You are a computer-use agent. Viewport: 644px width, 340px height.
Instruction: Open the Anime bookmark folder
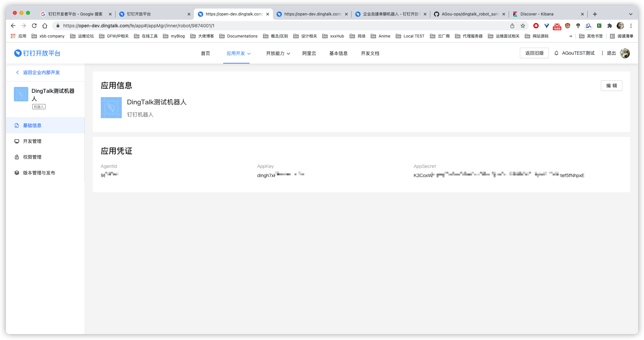point(380,36)
